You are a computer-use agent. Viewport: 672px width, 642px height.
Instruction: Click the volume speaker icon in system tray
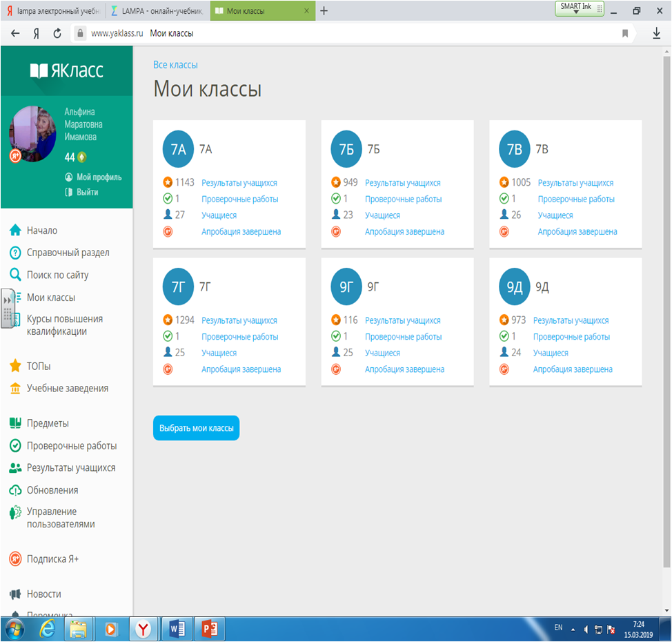point(586,629)
